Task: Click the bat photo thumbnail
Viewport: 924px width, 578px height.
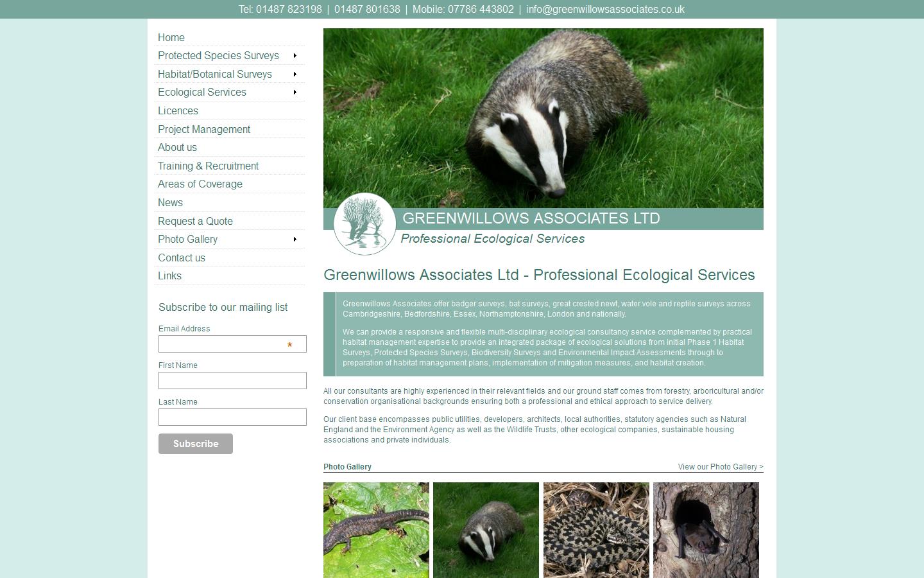Action: pyautogui.click(x=706, y=530)
